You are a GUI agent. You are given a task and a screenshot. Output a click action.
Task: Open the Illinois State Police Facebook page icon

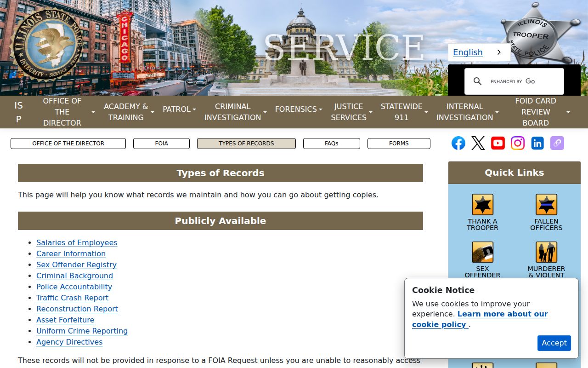[x=458, y=143]
